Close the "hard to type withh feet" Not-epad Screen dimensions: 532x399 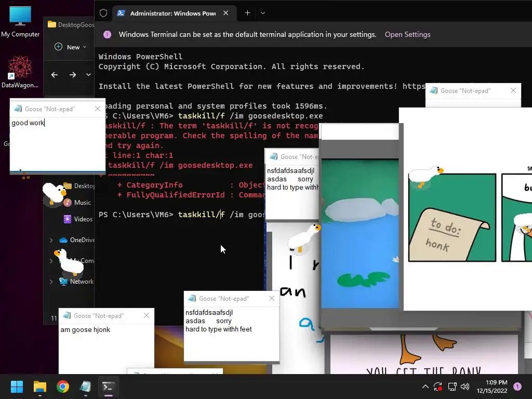click(272, 298)
